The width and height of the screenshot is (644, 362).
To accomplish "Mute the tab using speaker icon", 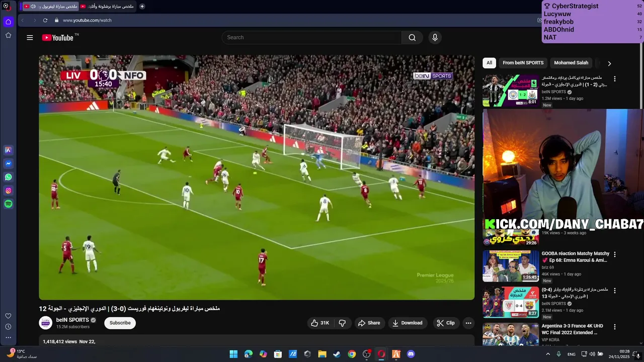I will click(33, 7).
